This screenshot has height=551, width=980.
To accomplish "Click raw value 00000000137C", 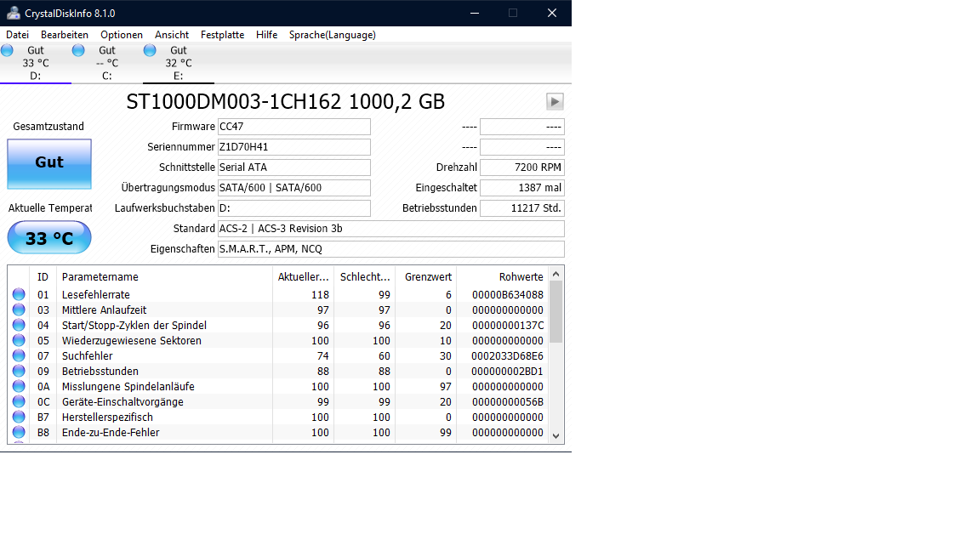I will pos(508,325).
